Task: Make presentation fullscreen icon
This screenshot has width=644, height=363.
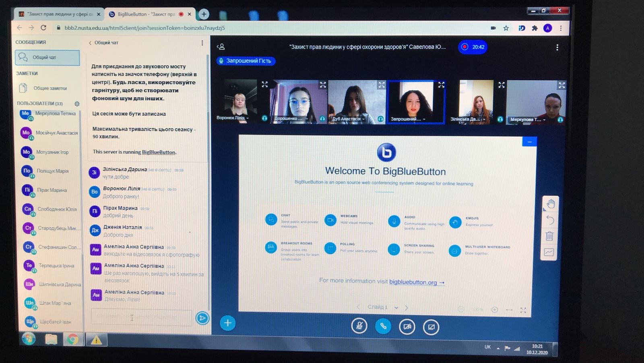Action: (x=523, y=310)
